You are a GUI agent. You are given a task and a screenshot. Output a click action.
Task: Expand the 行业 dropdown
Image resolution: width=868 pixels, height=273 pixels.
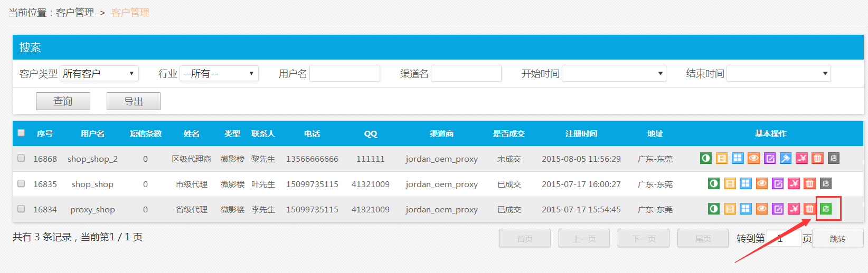pos(219,73)
